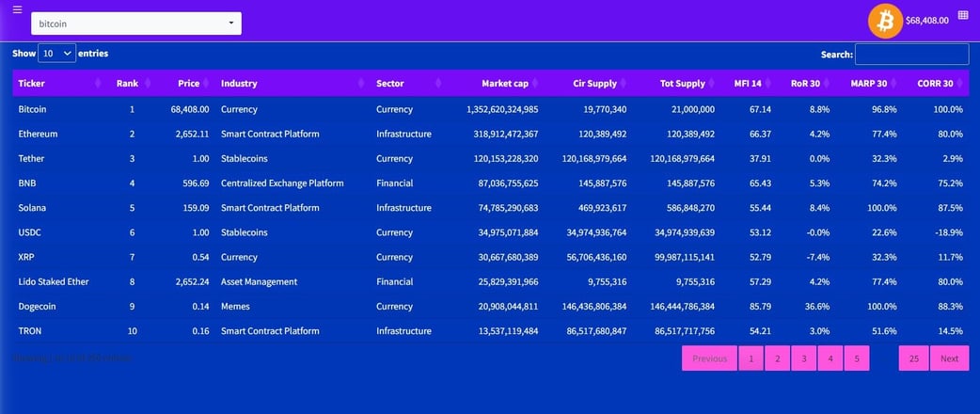This screenshot has height=414, width=980.
Task: Sort table by CORR 30 column
Action: 936,83
